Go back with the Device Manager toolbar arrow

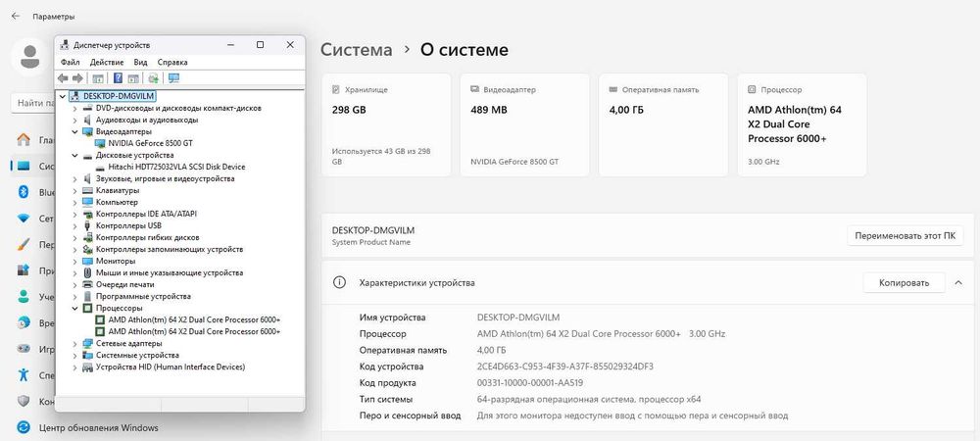(x=63, y=78)
